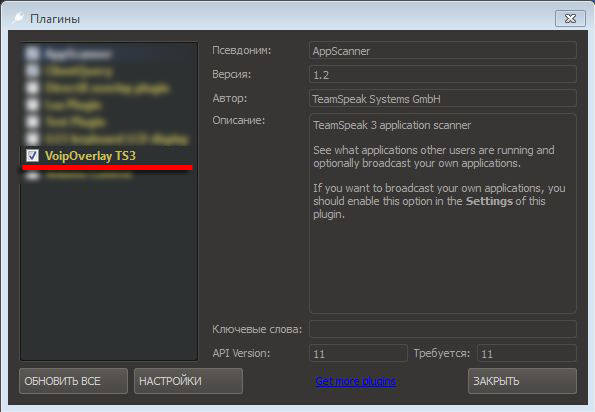Screen dimensions: 595x412
Task: Uncheck the VoipOverlay TS3 checkbox
Action: [x=32, y=155]
